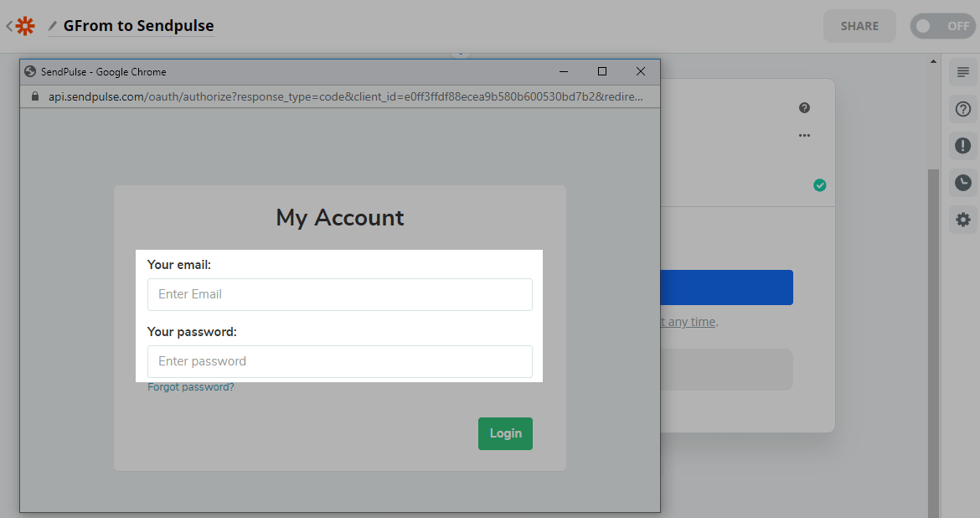980x518 pixels.
Task: Open the settings gear in right sidebar
Action: tap(963, 220)
